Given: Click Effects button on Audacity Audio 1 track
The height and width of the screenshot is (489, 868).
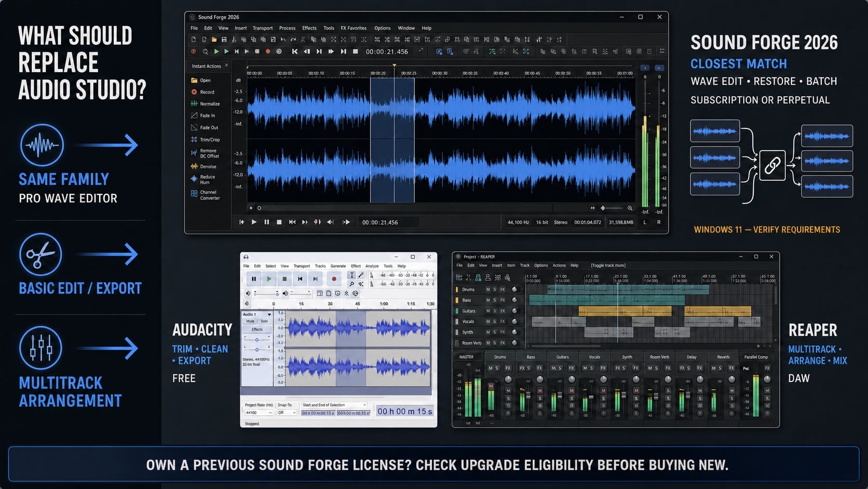Looking at the screenshot, I should tap(257, 329).
